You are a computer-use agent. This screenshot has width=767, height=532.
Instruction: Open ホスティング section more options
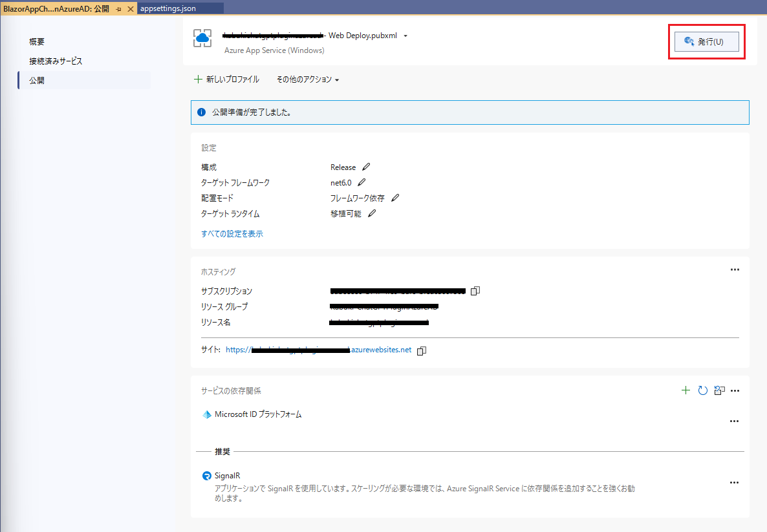pos(735,270)
